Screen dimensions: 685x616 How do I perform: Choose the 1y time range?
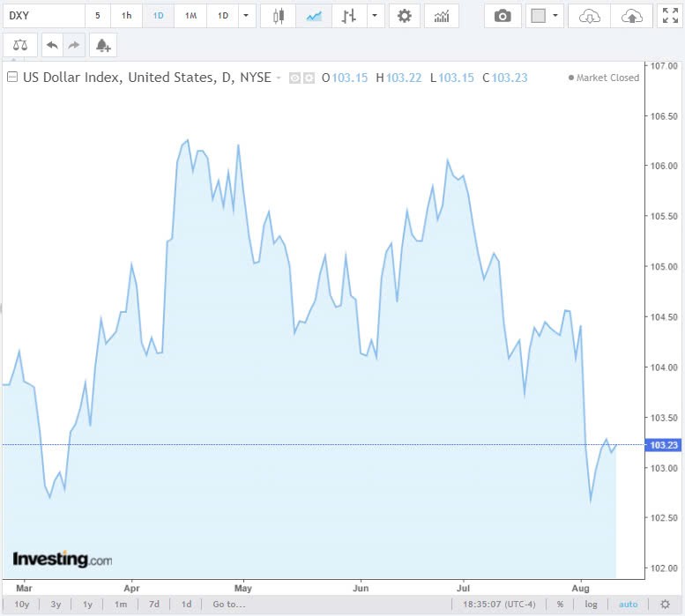pyautogui.click(x=87, y=604)
